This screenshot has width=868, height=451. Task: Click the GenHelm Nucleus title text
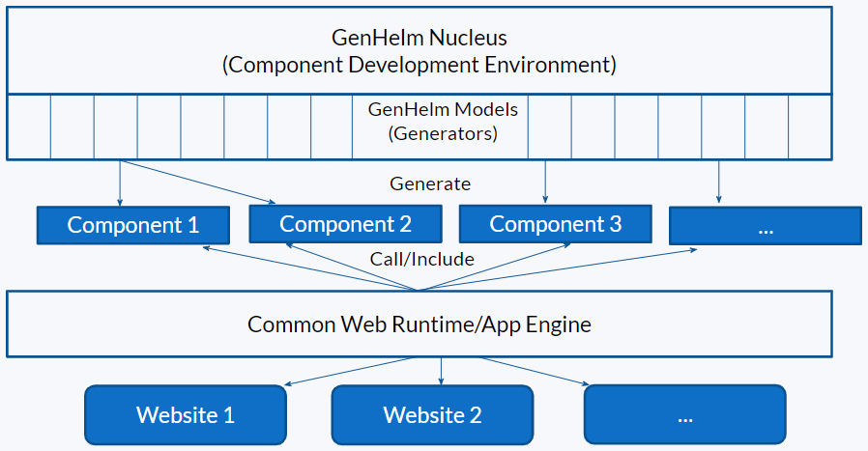coord(419,39)
